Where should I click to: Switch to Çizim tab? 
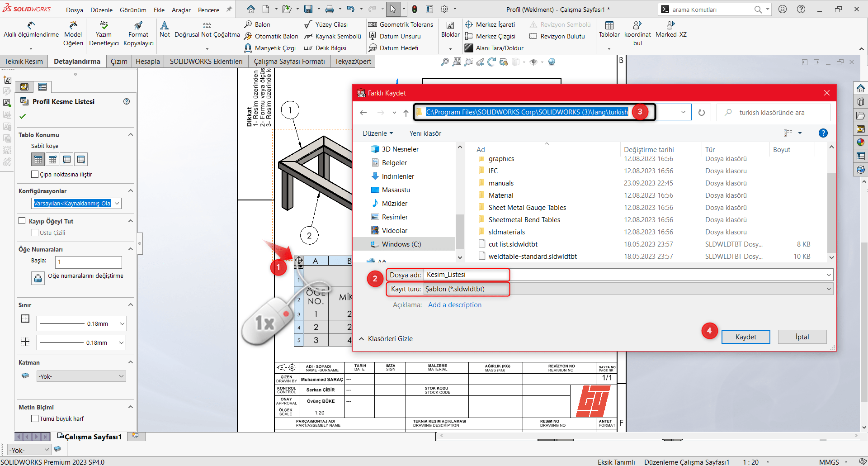tap(119, 62)
